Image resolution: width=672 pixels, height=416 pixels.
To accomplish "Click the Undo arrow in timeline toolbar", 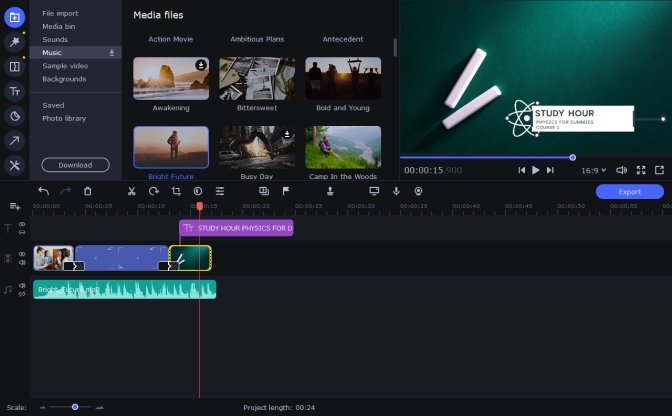I will [43, 191].
